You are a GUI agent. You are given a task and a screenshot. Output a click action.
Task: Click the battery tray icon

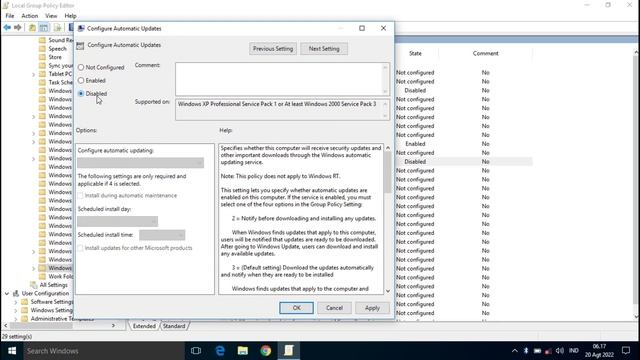click(x=537, y=351)
